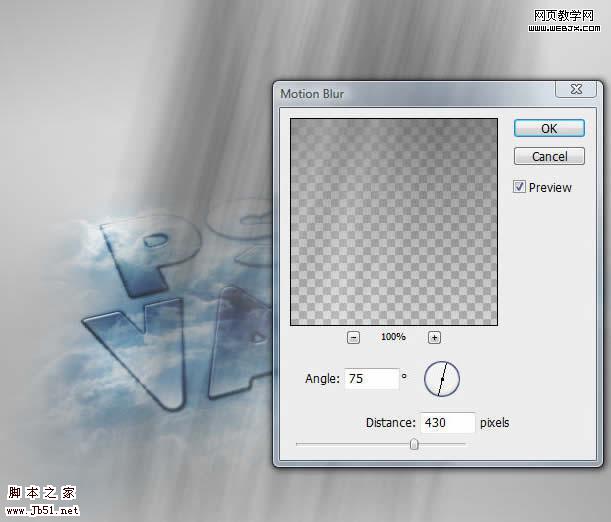Confirm Motion Blur with OK button
This screenshot has width=611, height=522.
point(549,128)
